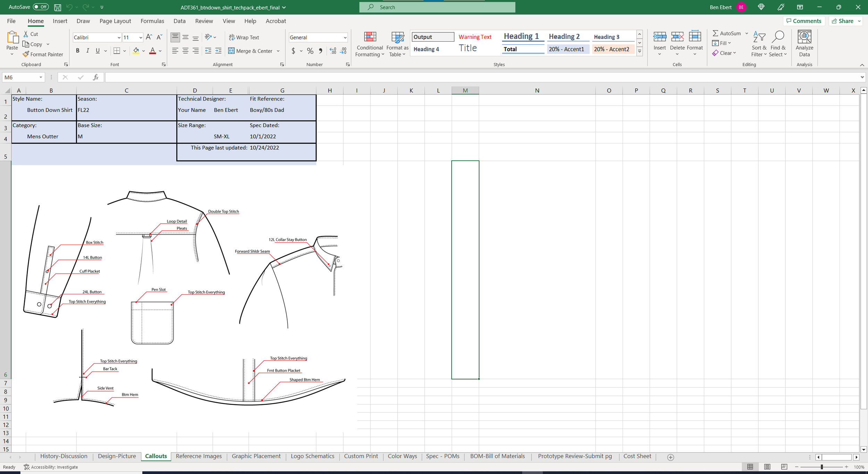The width and height of the screenshot is (868, 474).
Task: Switch to Page Break Preview view
Action: (x=784, y=467)
